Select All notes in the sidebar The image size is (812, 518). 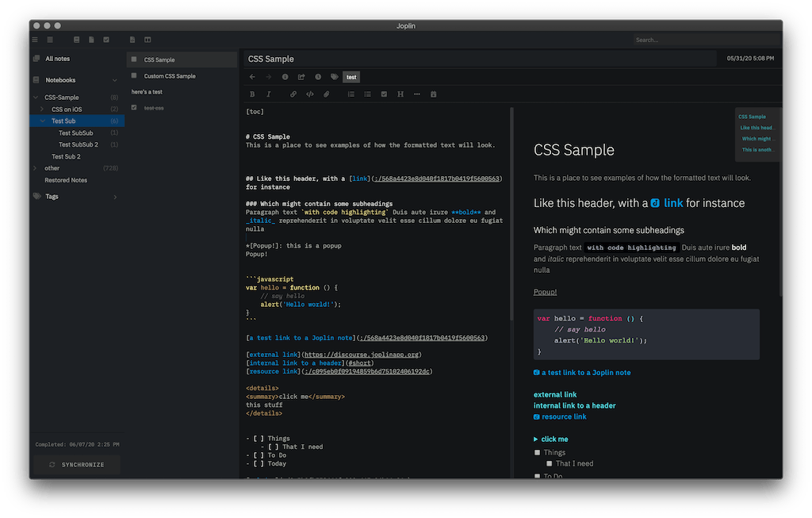click(57, 59)
